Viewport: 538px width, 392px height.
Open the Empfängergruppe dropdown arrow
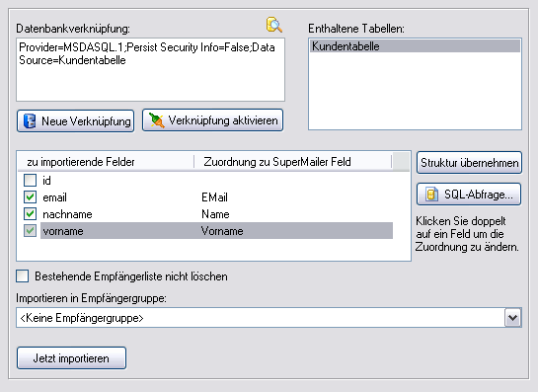(512, 318)
